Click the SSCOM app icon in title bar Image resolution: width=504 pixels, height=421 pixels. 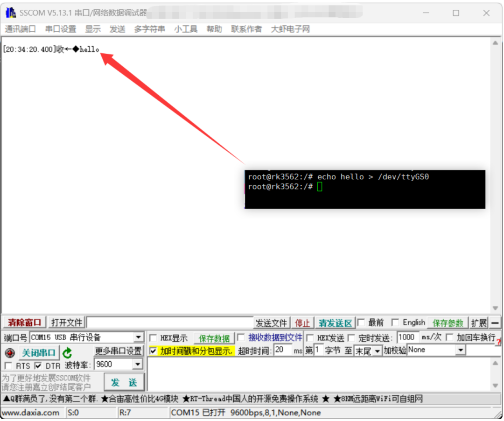(11, 13)
